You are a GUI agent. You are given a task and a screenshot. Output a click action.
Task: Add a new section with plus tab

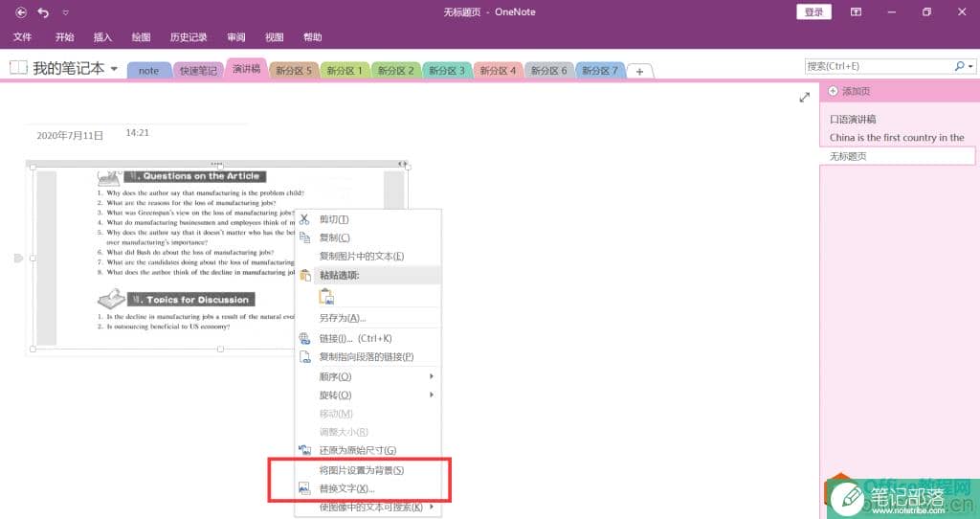(639, 71)
